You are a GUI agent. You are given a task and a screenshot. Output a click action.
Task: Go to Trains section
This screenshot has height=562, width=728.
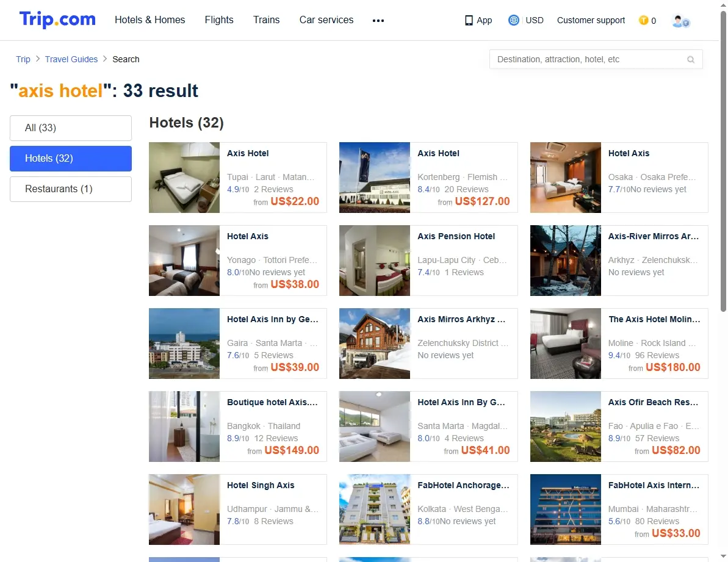click(x=267, y=20)
